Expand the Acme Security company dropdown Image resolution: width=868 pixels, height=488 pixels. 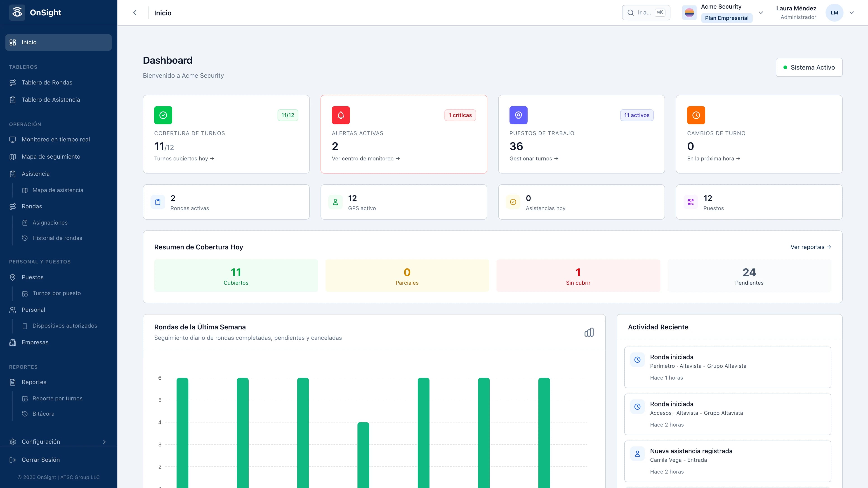[x=760, y=13]
